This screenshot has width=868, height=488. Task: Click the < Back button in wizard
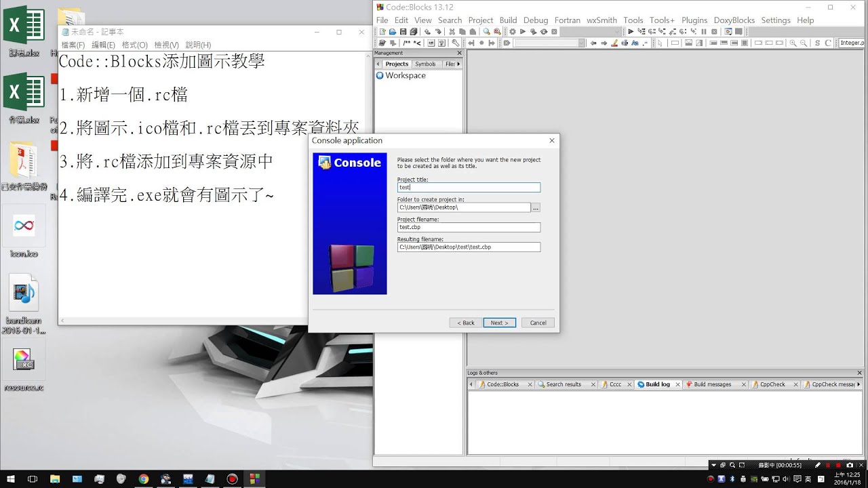tap(466, 323)
